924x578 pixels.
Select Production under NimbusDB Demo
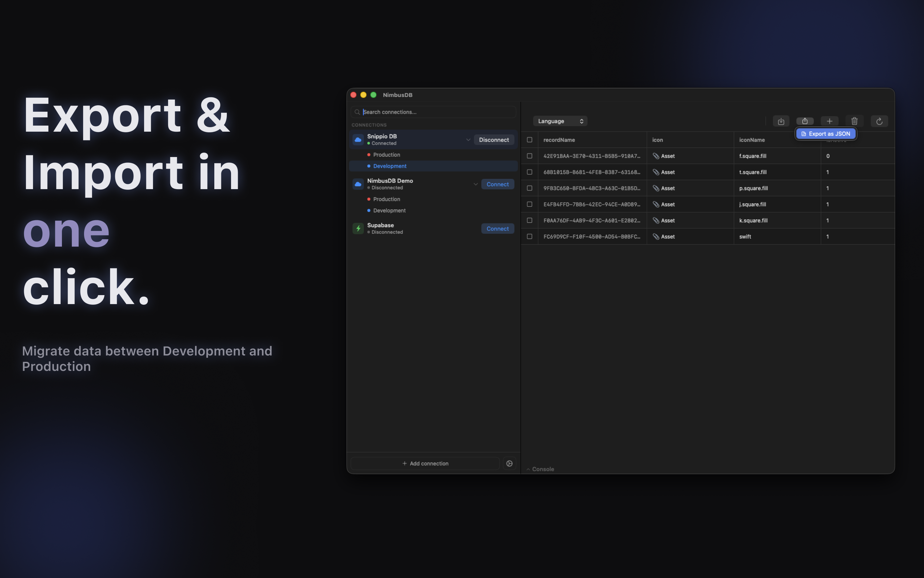point(433,199)
